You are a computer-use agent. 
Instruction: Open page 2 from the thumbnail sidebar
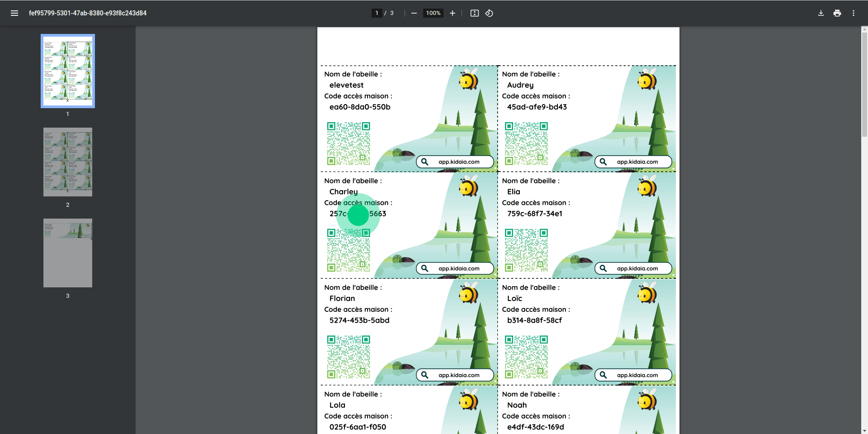tap(67, 162)
